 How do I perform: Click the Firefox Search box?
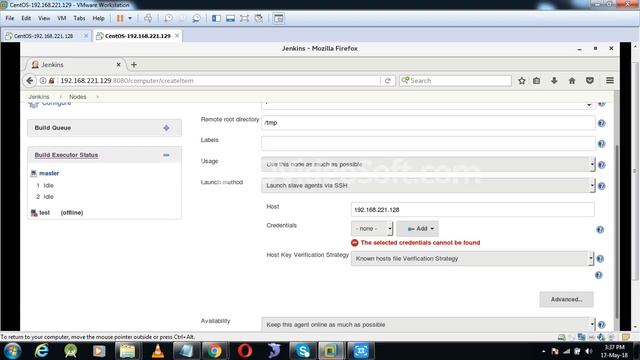455,81
